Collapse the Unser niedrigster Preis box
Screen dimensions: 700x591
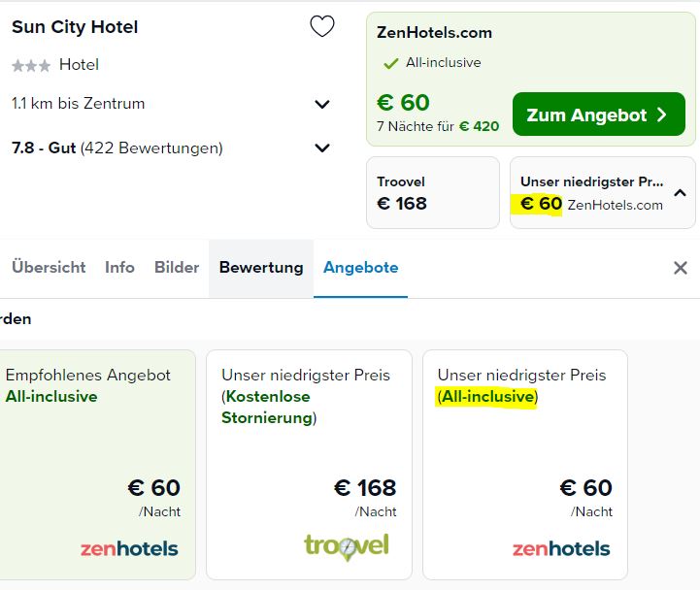680,193
